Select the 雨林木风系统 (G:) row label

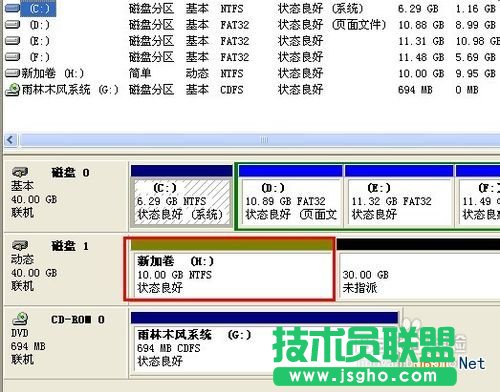70,90
